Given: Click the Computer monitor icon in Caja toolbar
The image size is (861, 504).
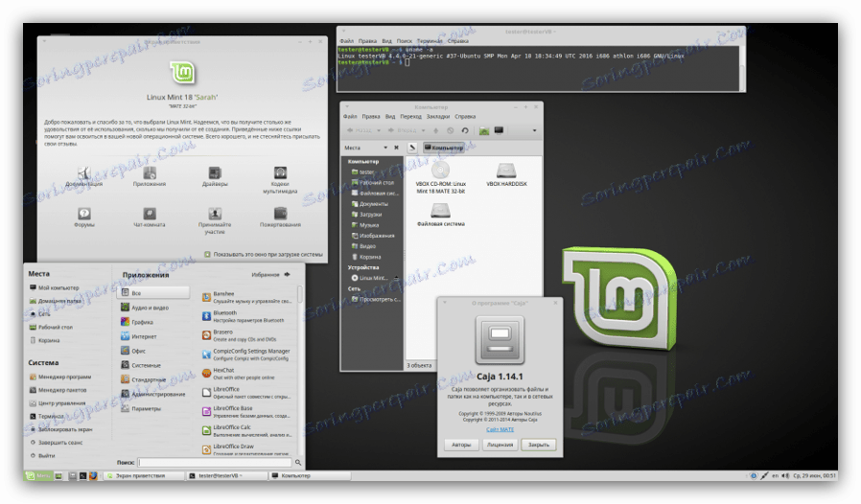Looking at the screenshot, I should point(500,130).
